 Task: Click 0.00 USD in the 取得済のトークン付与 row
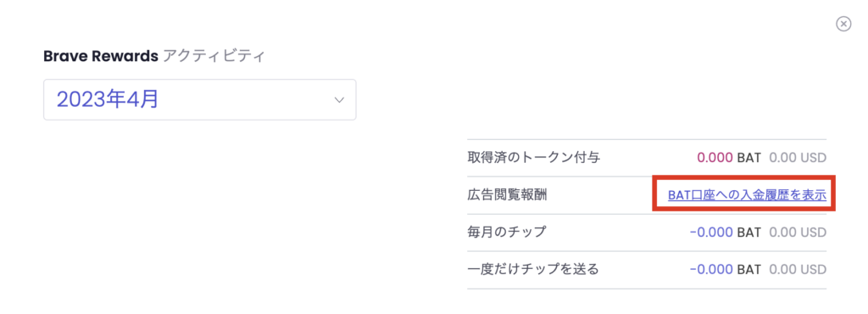click(x=798, y=158)
